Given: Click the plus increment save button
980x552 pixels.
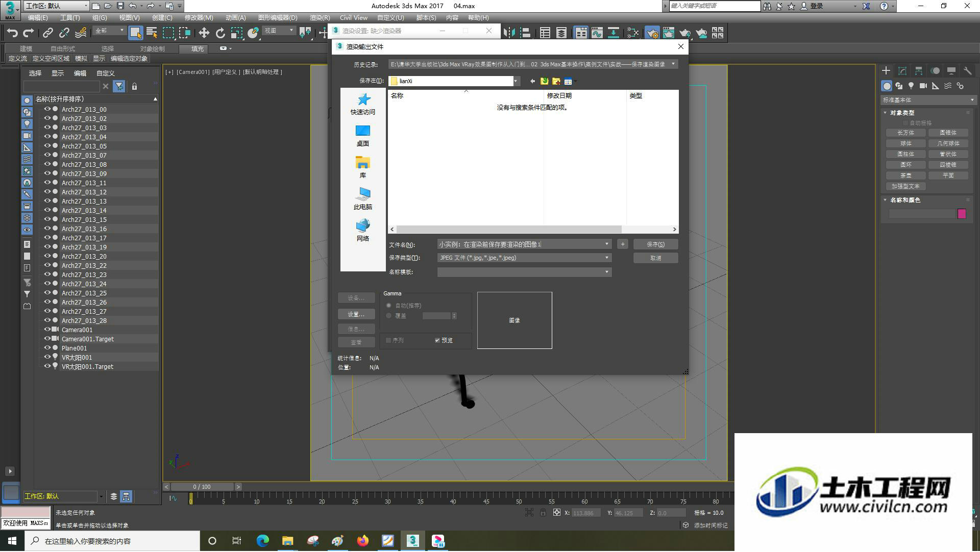Looking at the screenshot, I should click(622, 244).
